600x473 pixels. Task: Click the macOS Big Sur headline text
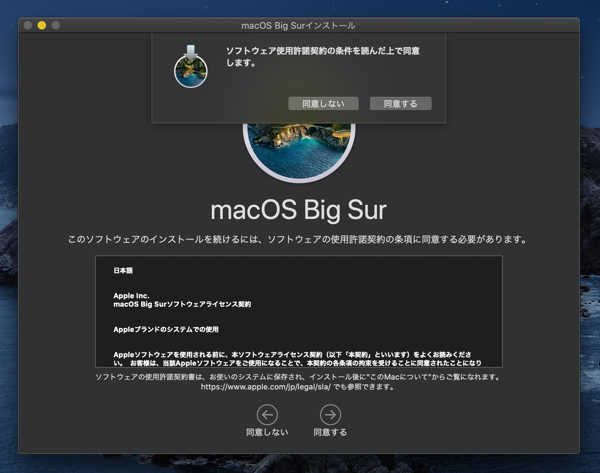coord(298,210)
